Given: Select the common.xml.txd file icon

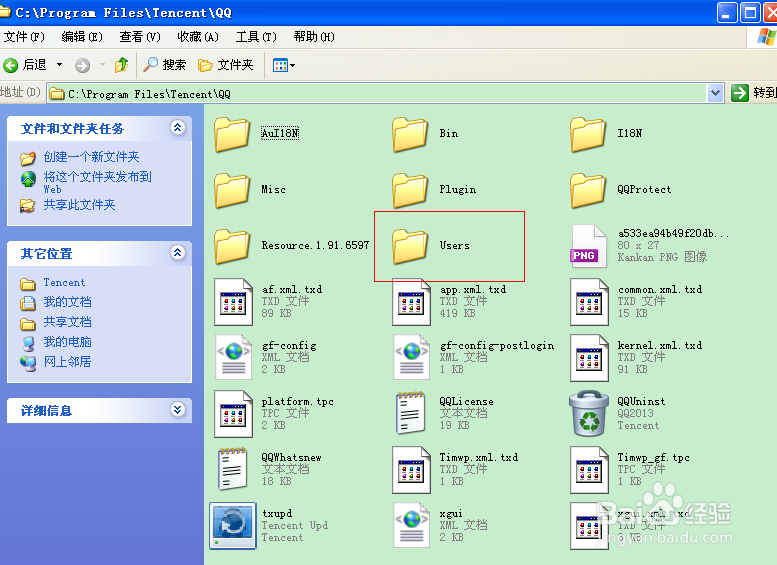Looking at the screenshot, I should coord(589,302).
